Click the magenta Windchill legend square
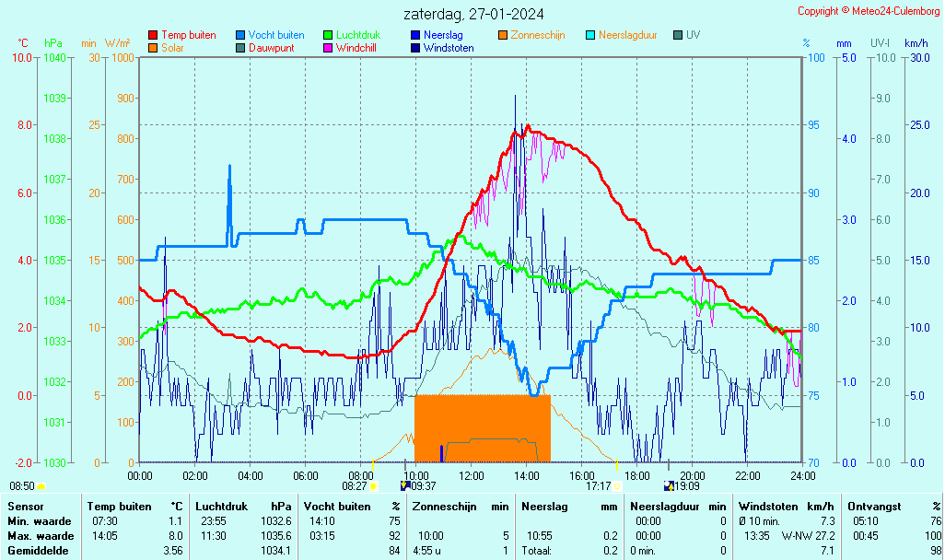 (x=328, y=48)
